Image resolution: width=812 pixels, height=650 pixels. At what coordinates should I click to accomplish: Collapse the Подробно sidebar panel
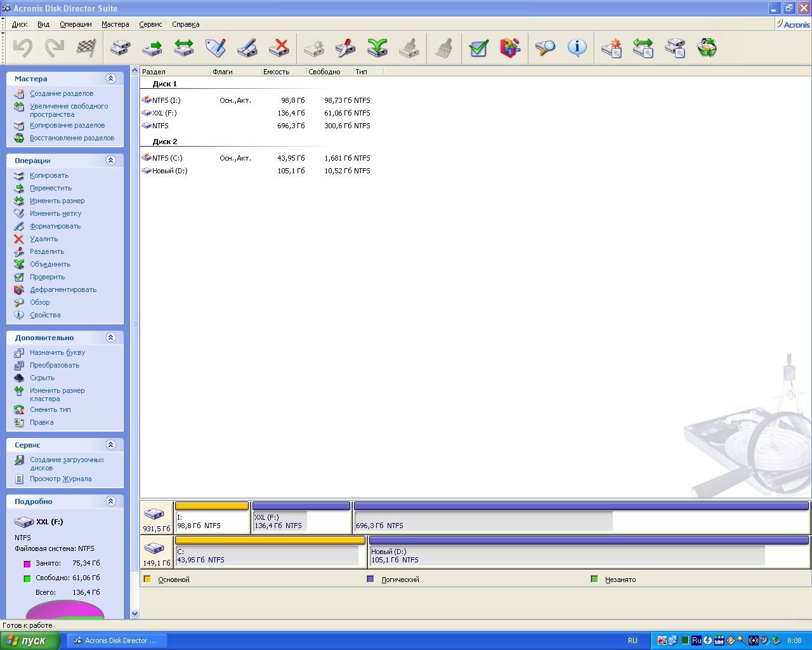click(x=111, y=501)
